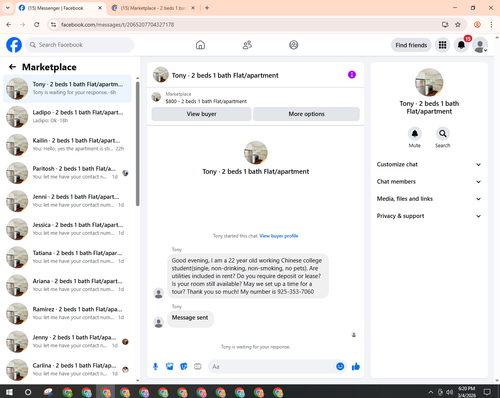
Task: Close the Messenger Facebook tab
Action: (100, 8)
